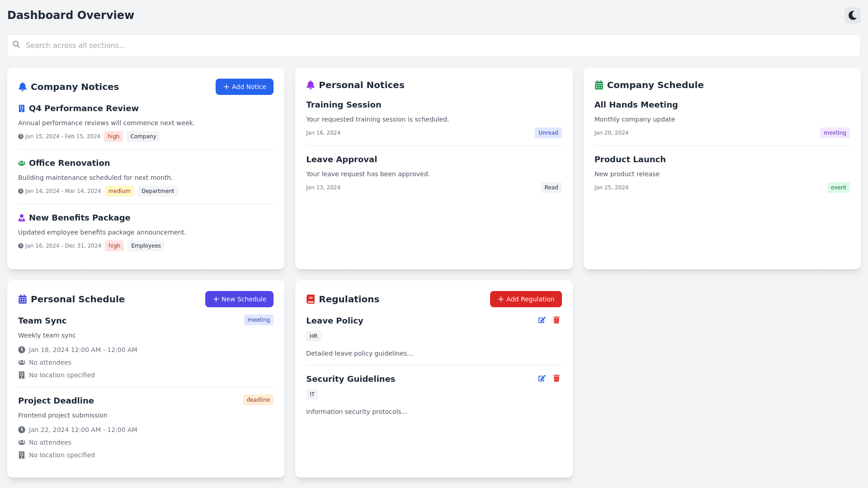This screenshot has height=488, width=868.
Task: Click the building icon beside Q4 Performance Review
Action: [22, 108]
